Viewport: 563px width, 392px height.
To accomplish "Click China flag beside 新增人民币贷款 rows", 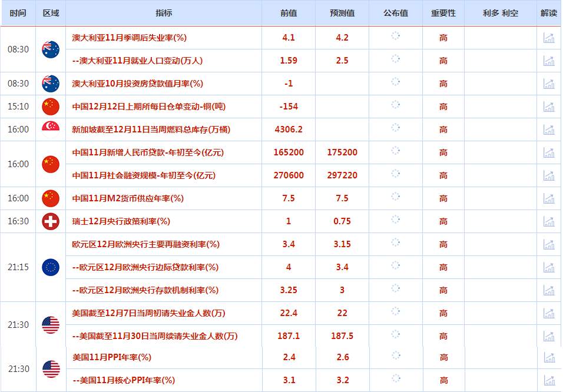I will pyautogui.click(x=51, y=164).
